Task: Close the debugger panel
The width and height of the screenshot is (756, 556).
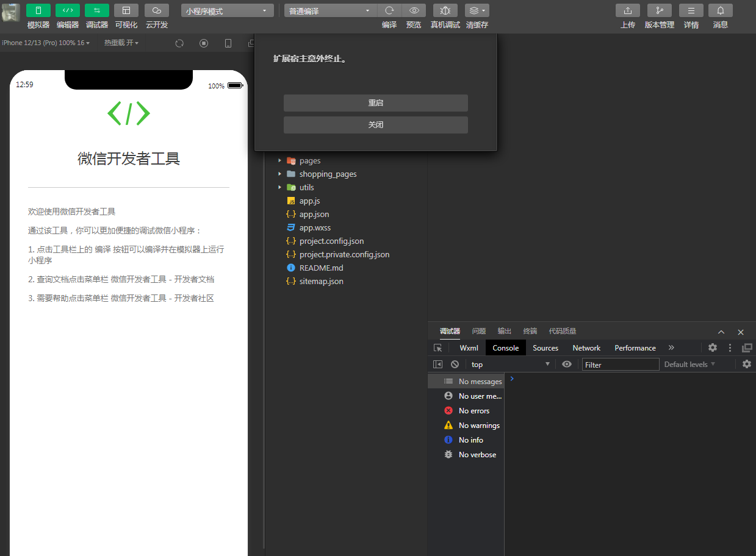Action: point(741,332)
